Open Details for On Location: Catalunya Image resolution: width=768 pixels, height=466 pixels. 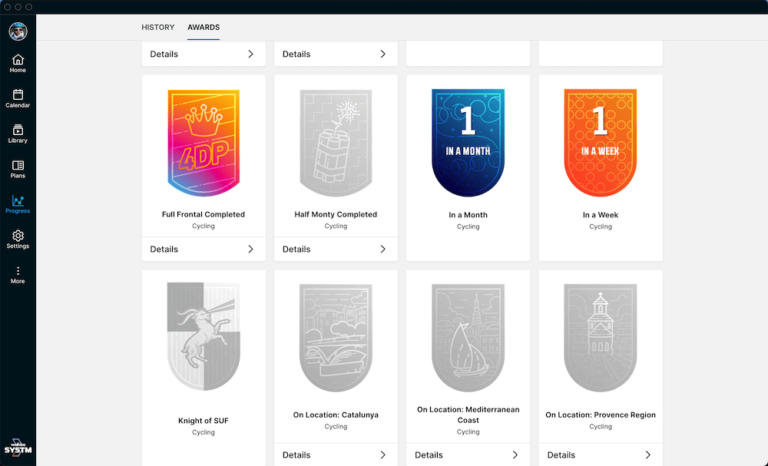point(336,455)
